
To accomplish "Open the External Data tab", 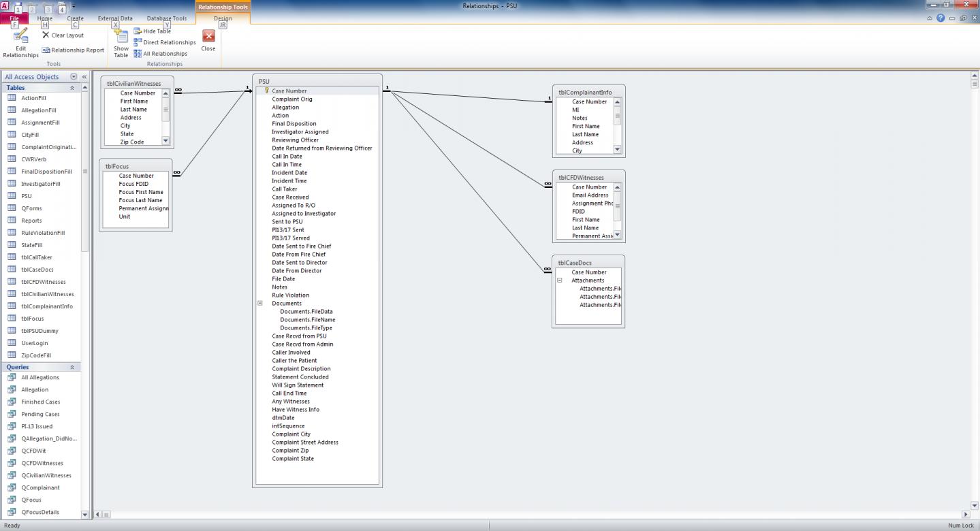I will tap(115, 18).
